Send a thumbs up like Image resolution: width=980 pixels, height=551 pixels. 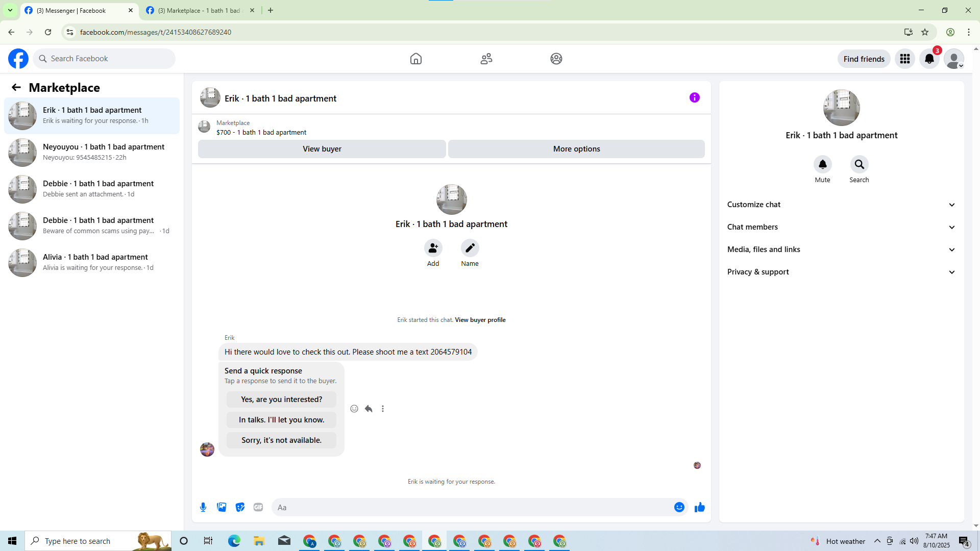699,507
